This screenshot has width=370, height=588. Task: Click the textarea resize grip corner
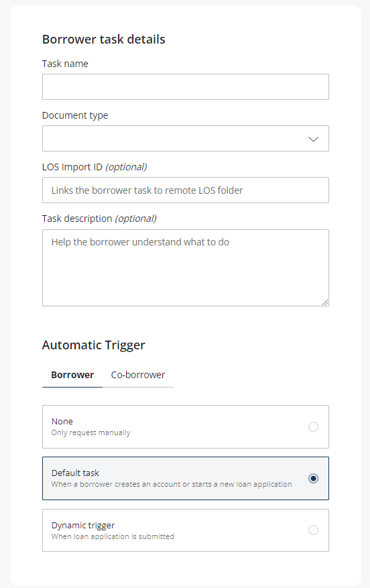325,302
